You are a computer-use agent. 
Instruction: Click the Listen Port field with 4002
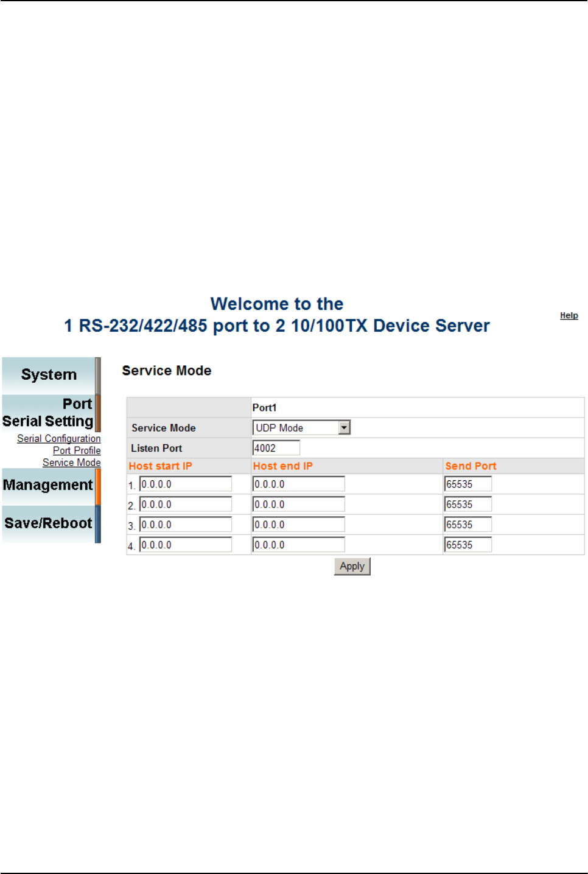276,448
